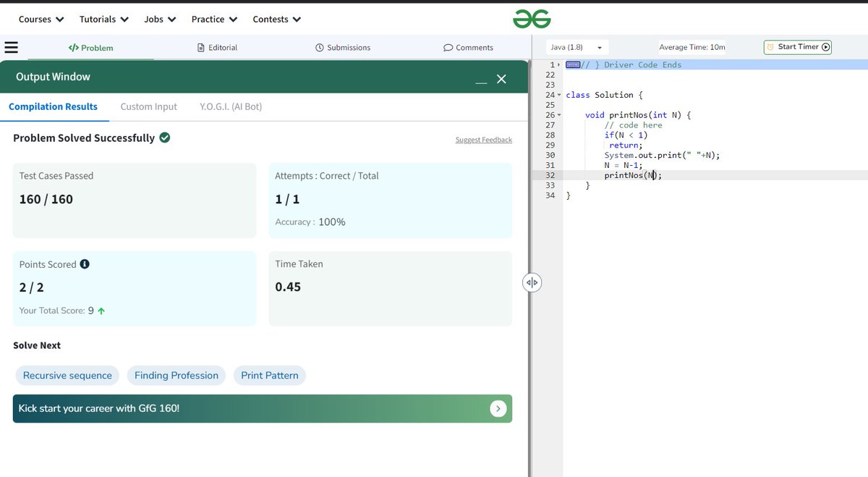Screen dimensions: 868x477
Task: Click the return; code line
Action: coord(626,145)
